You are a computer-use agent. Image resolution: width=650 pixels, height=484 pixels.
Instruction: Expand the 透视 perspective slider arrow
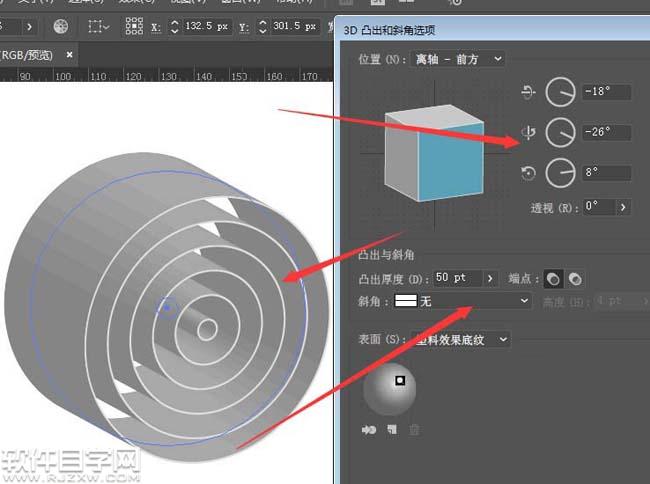pyautogui.click(x=623, y=207)
